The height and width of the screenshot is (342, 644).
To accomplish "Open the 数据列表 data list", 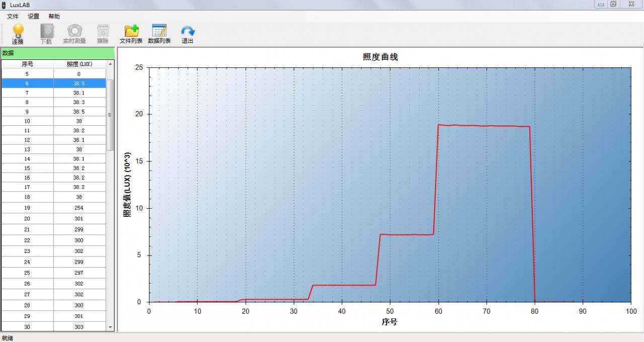I will point(159,33).
